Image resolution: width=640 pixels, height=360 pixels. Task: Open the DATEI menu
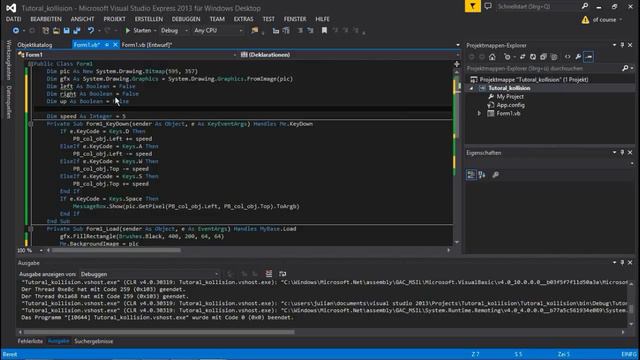coord(13,19)
